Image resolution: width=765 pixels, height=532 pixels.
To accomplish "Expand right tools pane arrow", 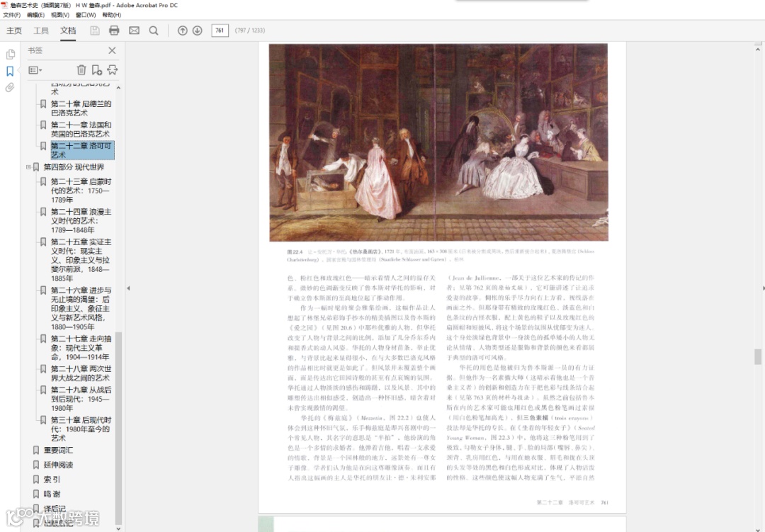I will click(764, 288).
